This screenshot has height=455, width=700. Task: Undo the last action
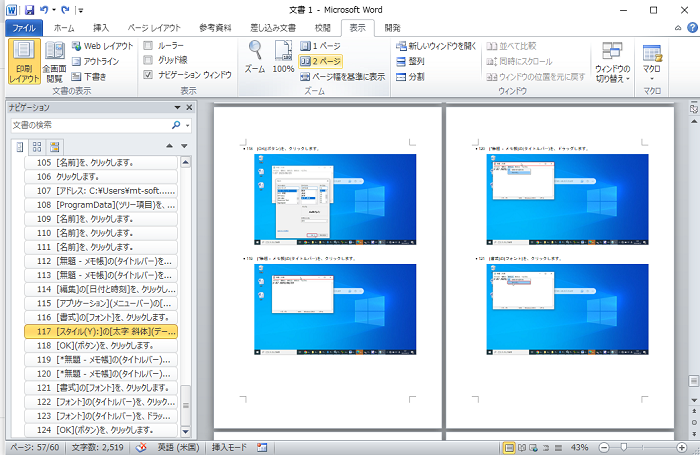click(44, 10)
